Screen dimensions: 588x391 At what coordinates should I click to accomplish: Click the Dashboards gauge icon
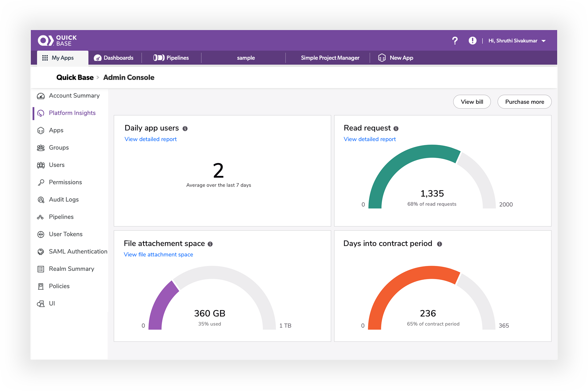point(98,58)
